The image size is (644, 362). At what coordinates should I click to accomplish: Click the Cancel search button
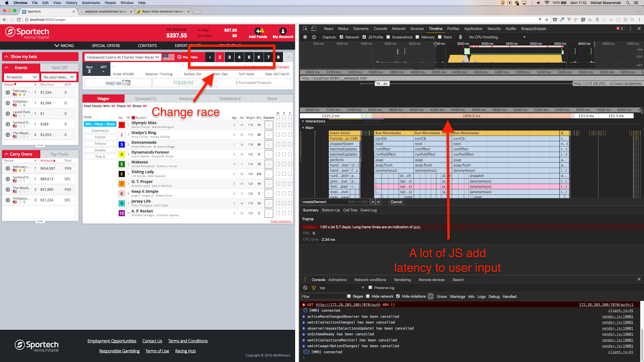[x=396, y=202]
